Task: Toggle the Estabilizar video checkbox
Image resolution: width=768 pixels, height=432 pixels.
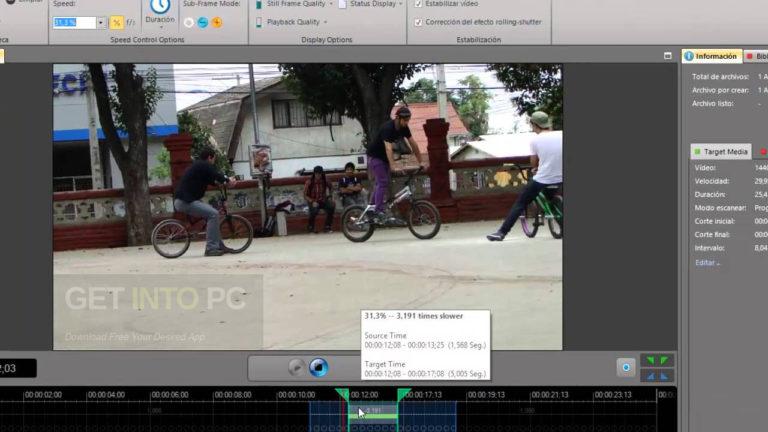Action: (x=418, y=4)
